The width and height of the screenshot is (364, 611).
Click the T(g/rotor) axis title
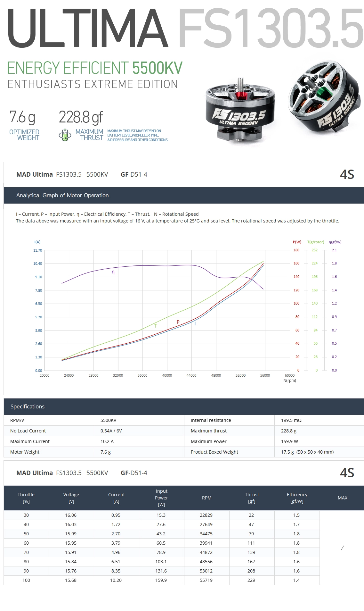tap(316, 242)
